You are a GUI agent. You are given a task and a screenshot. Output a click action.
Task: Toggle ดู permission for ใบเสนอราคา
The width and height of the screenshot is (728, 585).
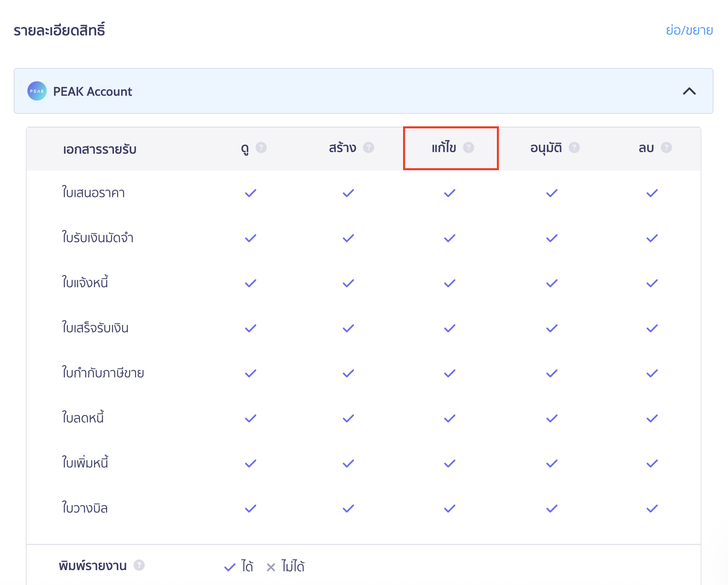(x=250, y=193)
